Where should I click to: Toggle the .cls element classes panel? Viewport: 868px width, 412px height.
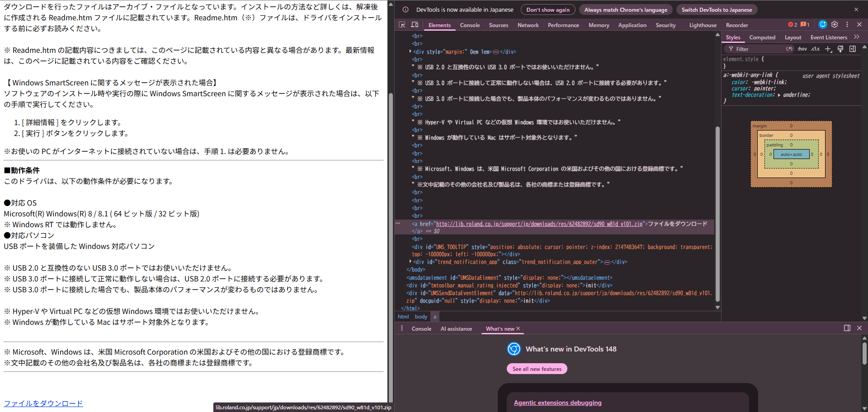[x=815, y=49]
